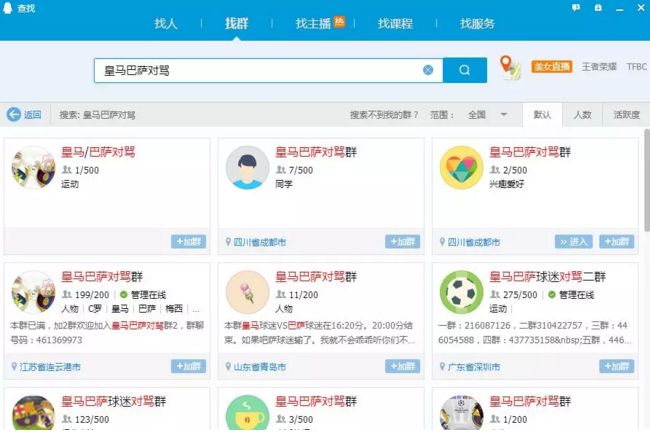Click the location pin beside 广东省深圳市

pyautogui.click(x=442, y=366)
